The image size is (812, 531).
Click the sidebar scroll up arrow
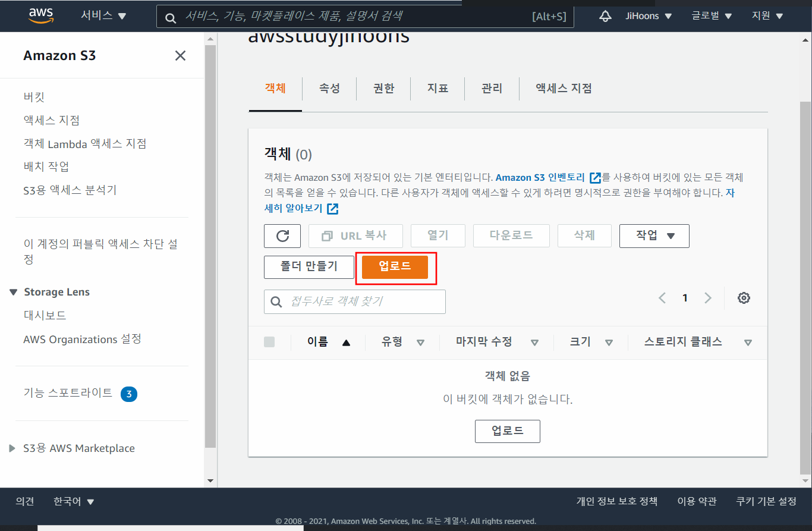click(x=210, y=39)
